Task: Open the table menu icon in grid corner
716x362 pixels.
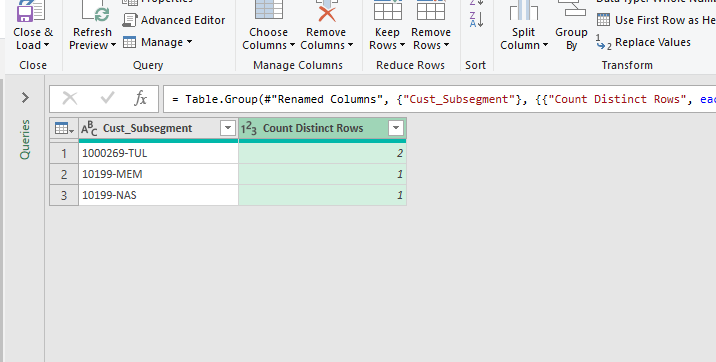Action: coord(64,129)
